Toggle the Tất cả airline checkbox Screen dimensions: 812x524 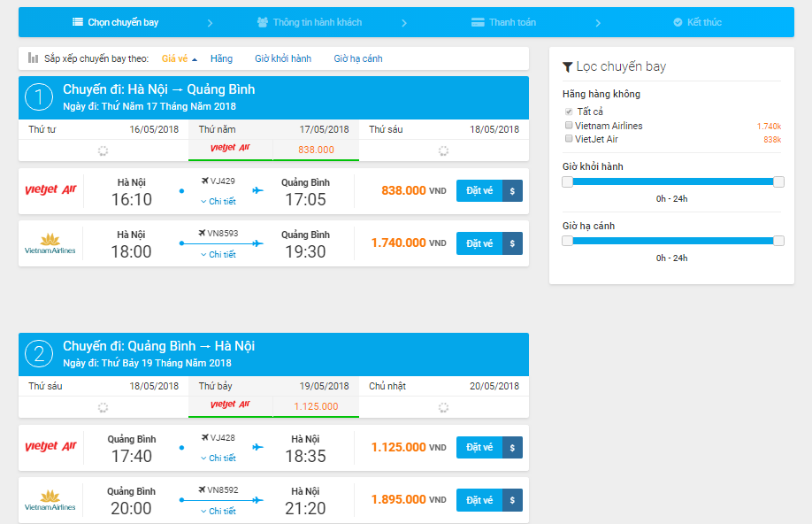569,112
